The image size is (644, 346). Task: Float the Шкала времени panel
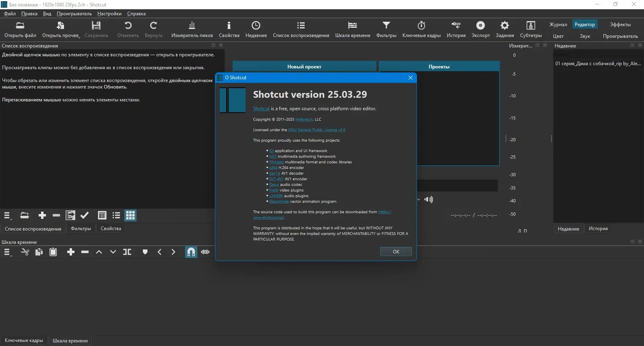tap(632, 242)
